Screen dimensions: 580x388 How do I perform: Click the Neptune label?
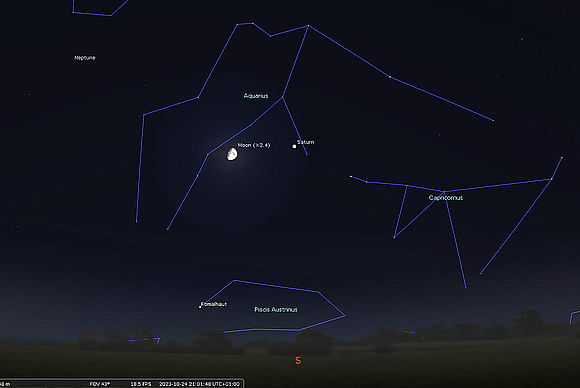tap(85, 58)
